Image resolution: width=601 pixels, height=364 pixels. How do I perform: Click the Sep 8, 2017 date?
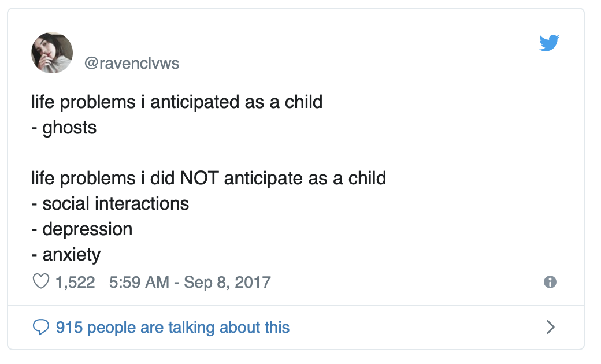pyautogui.click(x=227, y=283)
